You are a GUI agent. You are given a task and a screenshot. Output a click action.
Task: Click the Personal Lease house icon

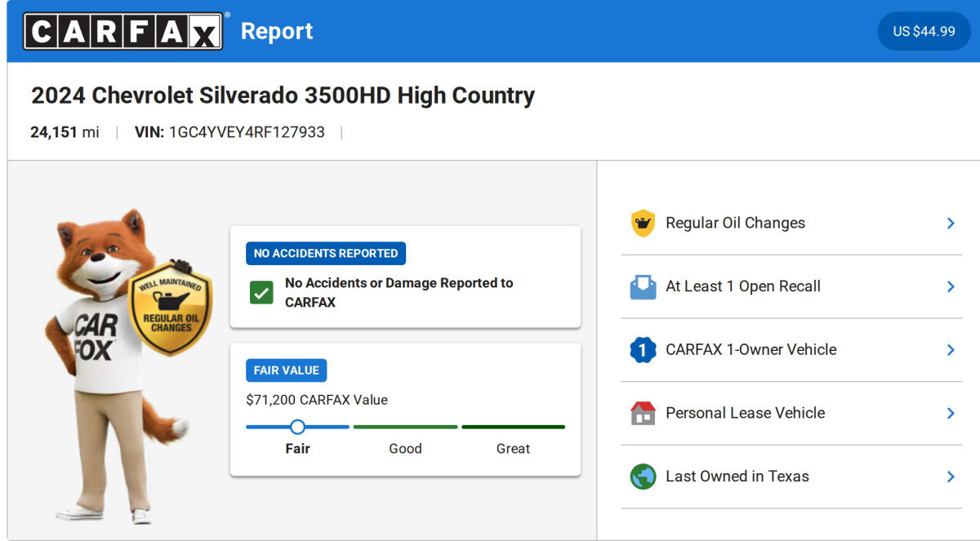643,413
